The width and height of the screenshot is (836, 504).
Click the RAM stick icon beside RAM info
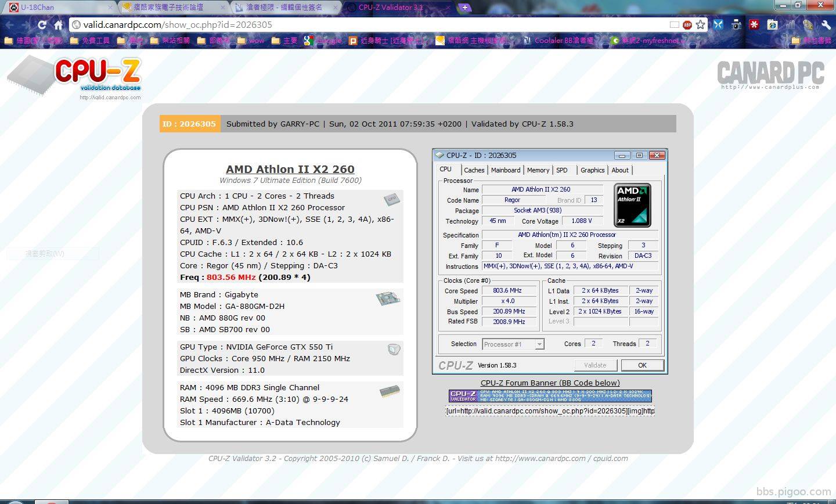(x=390, y=391)
